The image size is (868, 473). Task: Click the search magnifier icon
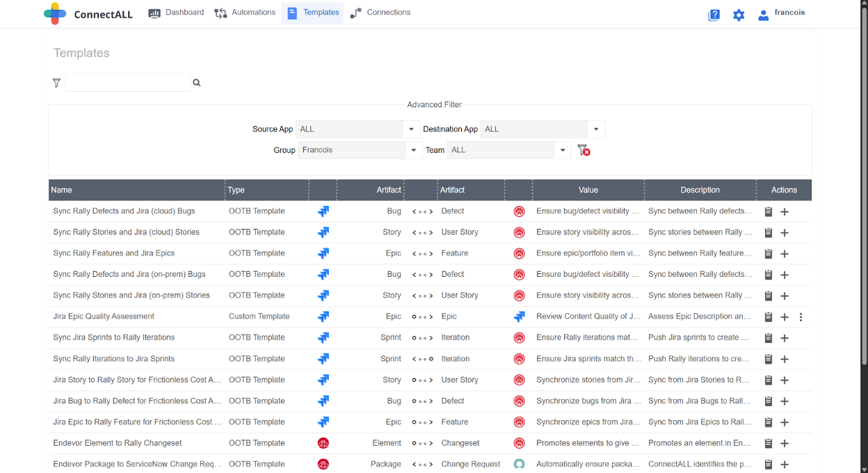[197, 83]
